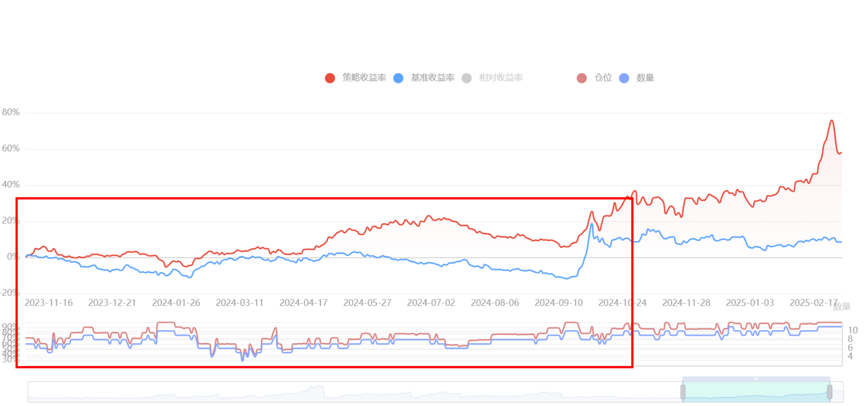Screen dimensions: 868x406
Task: Click the gray 相对收益率 legend dot
Action: pyautogui.click(x=466, y=78)
